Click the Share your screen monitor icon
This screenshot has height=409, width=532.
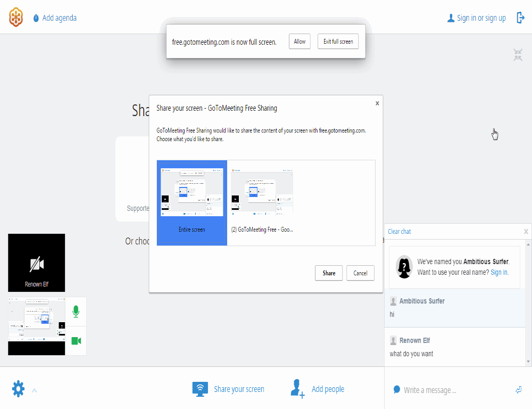pos(200,389)
